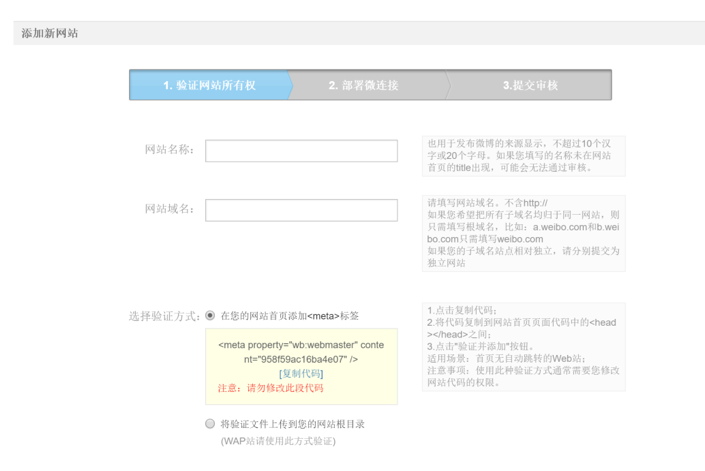Click the 将验证文件上传到您的网站根目录 option text
The image size is (705, 471).
292,424
